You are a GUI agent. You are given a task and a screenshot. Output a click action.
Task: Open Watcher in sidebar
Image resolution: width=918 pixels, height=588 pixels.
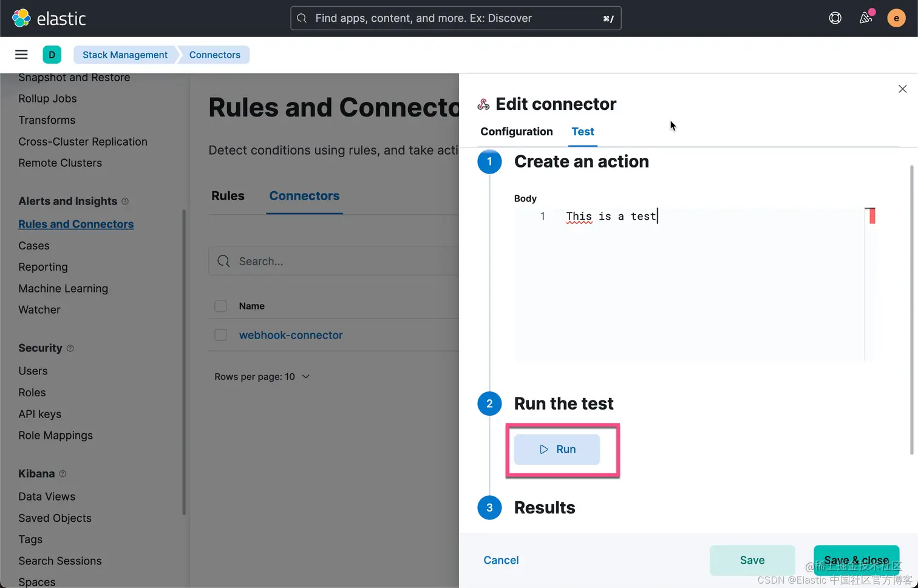click(x=39, y=310)
